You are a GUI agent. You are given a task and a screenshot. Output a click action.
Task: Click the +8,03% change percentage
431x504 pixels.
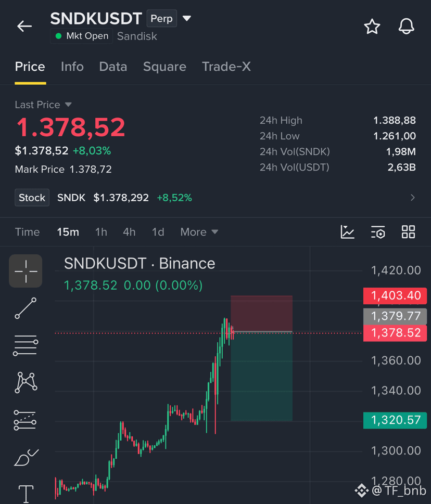[92, 151]
